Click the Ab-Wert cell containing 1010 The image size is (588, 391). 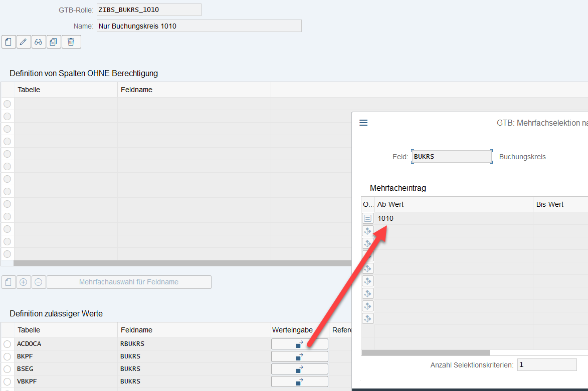(453, 218)
